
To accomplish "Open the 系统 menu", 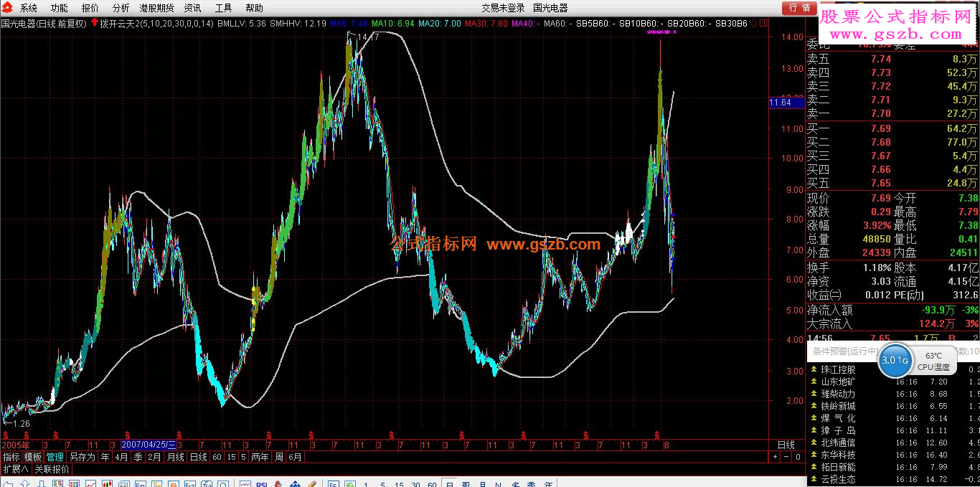I will 29,8.
